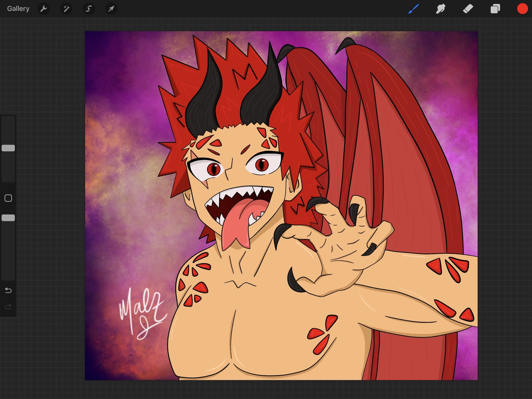Select the Paintbrush tool
The height and width of the screenshot is (399, 532).
(x=414, y=9)
